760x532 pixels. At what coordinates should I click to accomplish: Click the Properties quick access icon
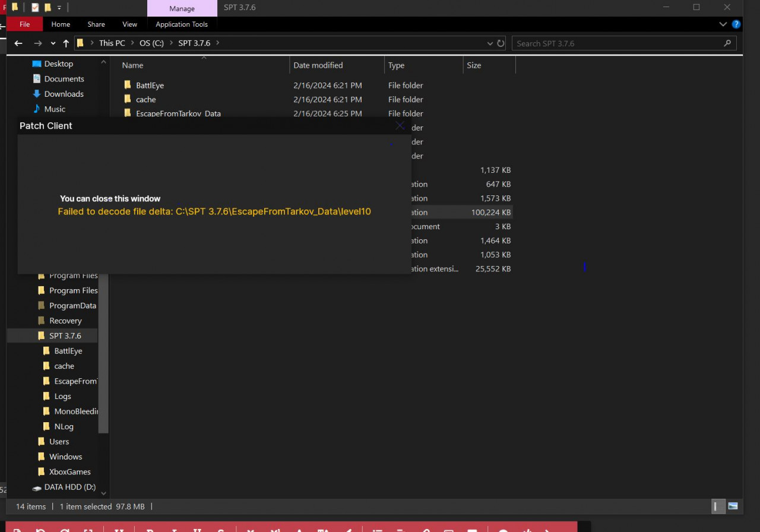click(35, 8)
